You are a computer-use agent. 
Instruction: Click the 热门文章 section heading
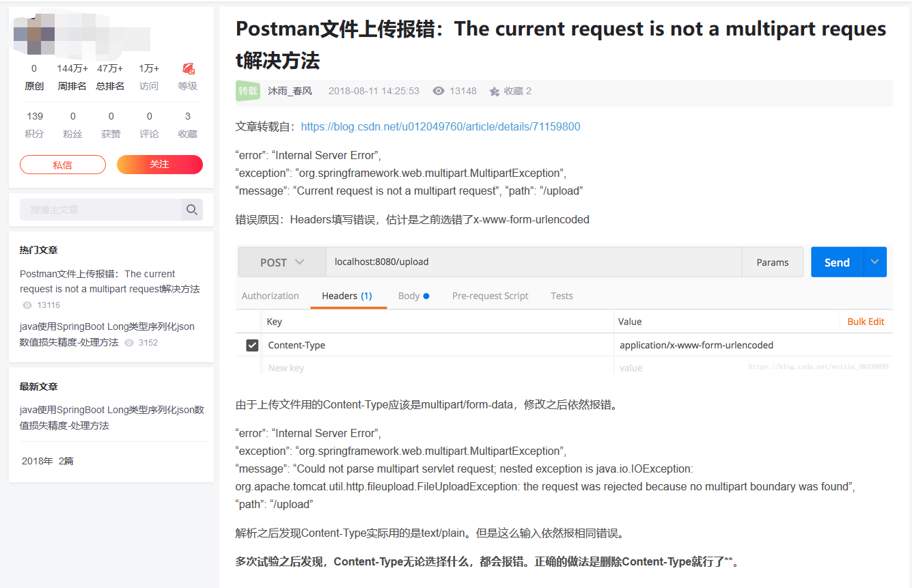coord(39,250)
